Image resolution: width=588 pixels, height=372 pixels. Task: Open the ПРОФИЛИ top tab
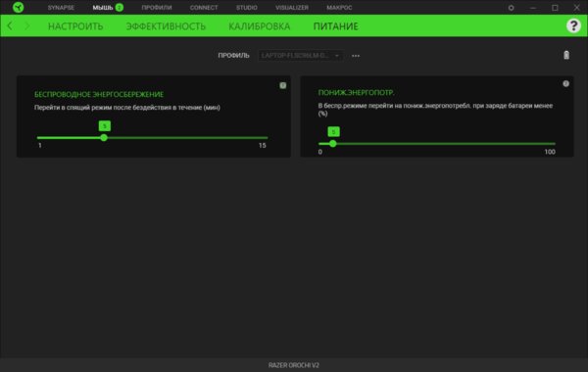pyautogui.click(x=157, y=8)
